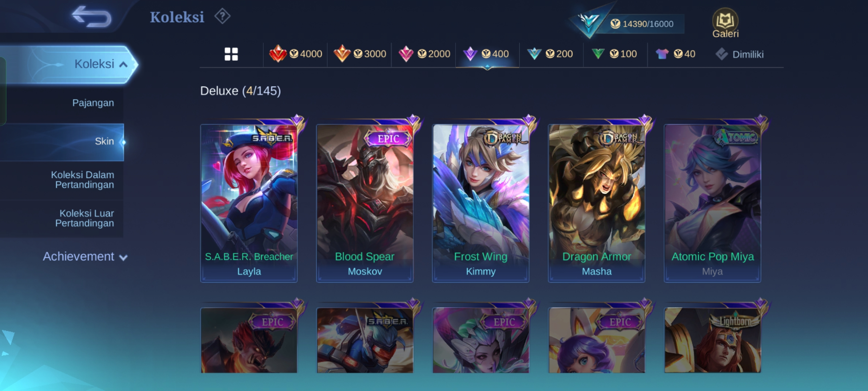Open the Frost Wing Kimmy skin card
The image size is (868, 391).
click(x=481, y=203)
